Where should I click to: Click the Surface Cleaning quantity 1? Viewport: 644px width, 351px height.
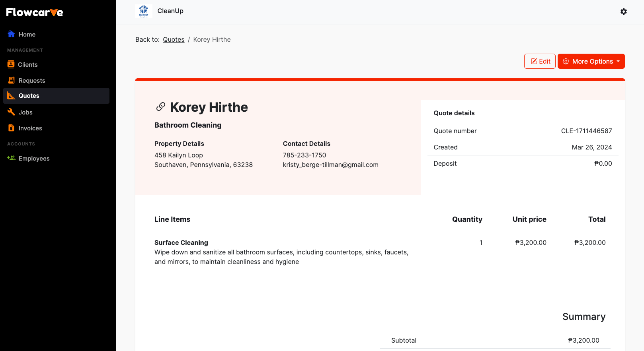tap(481, 242)
